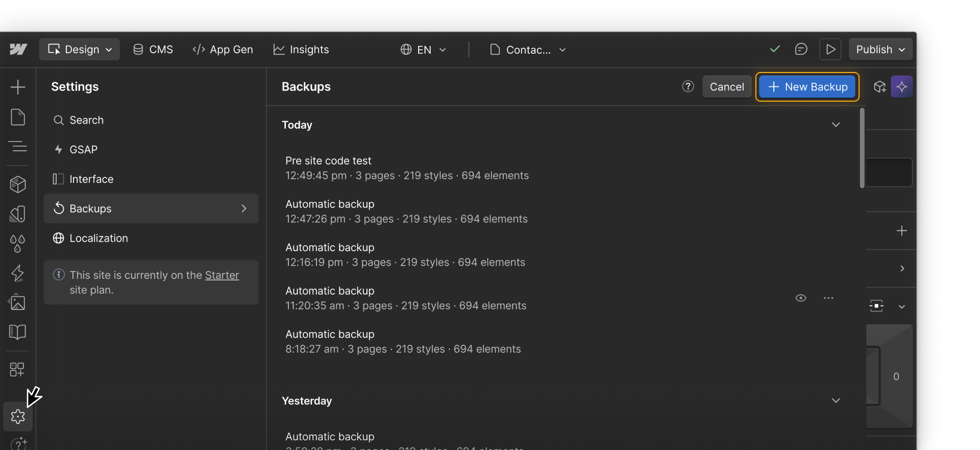Click the dark input box in right panel
This screenshot has height=450, width=980.
coord(889,173)
